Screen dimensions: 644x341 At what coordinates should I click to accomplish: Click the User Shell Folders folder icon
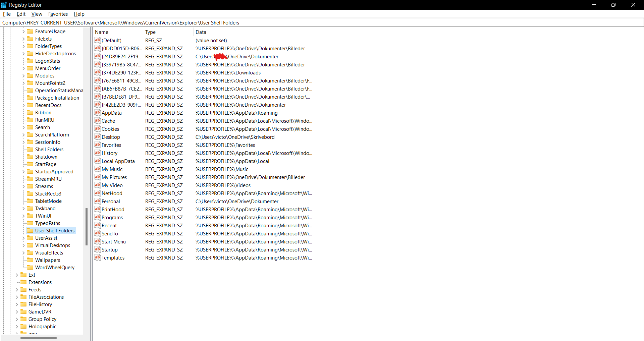30,230
